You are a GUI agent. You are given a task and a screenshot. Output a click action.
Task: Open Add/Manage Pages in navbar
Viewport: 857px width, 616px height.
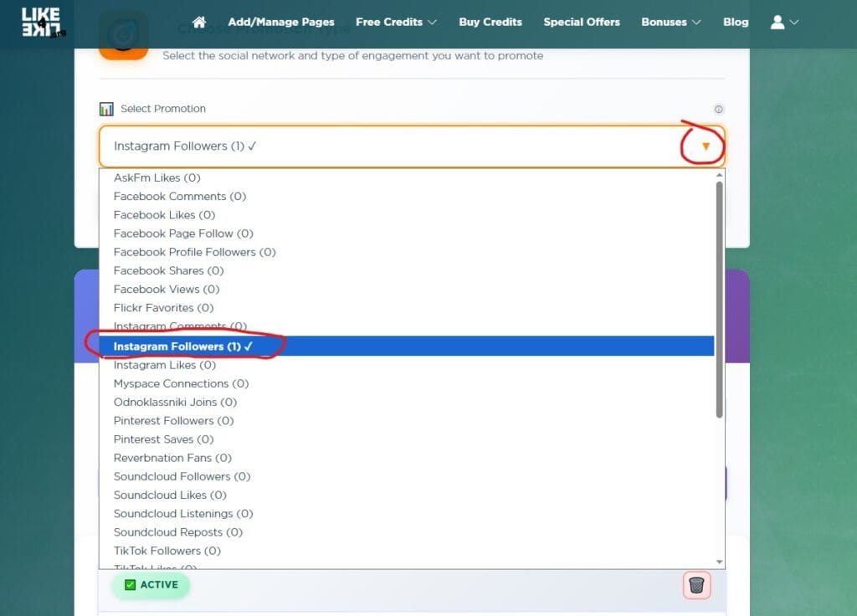(x=281, y=22)
